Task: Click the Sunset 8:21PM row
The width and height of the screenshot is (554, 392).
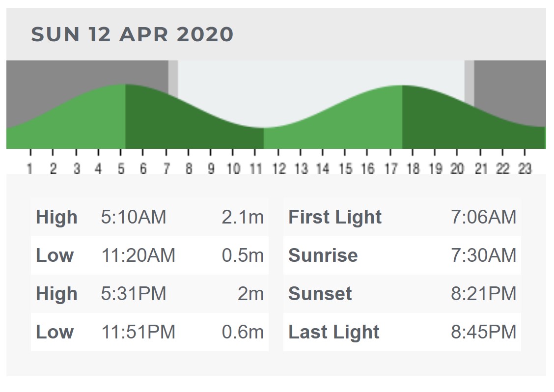Action: click(402, 294)
